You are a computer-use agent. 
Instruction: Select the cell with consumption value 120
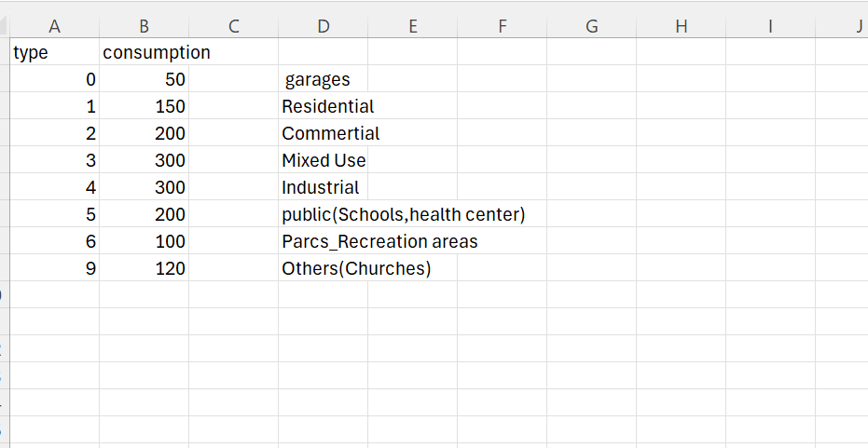tap(144, 269)
